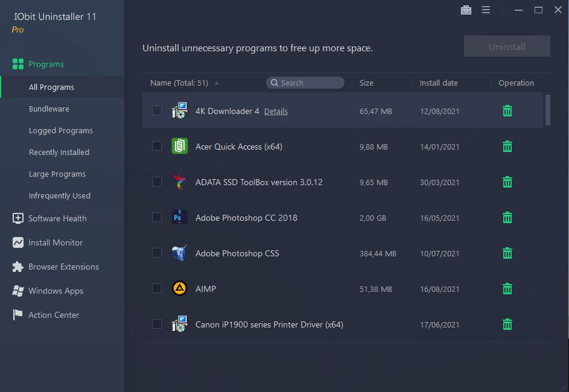Viewport: 569px width, 392px height.
Task: Select the Canon iP1900 series Printer Driver name
Action: (269, 324)
